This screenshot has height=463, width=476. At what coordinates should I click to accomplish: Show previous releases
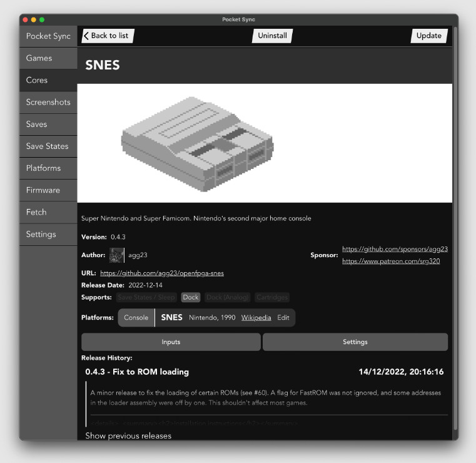click(x=128, y=435)
